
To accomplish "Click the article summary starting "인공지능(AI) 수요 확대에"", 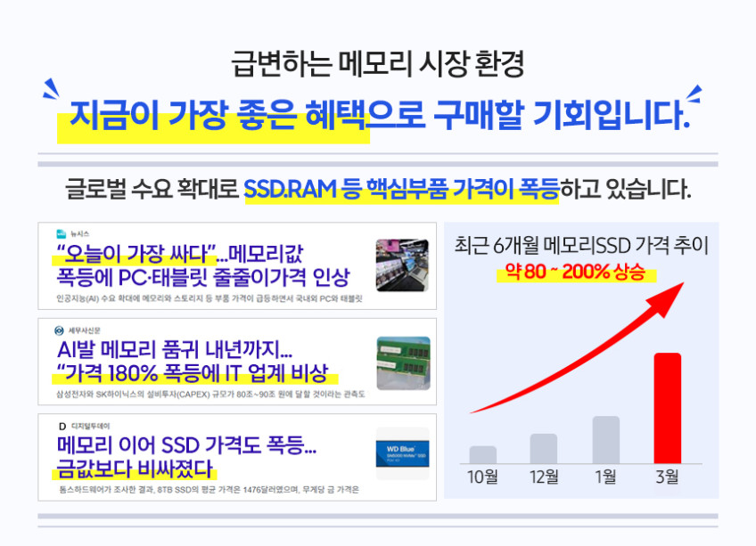I will tap(210, 298).
